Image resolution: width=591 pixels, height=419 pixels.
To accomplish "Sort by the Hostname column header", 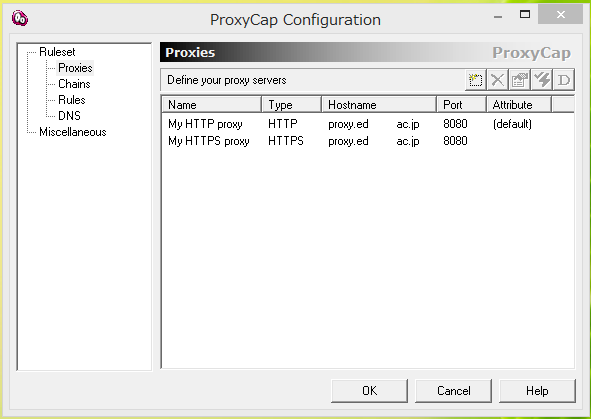I will (x=379, y=104).
